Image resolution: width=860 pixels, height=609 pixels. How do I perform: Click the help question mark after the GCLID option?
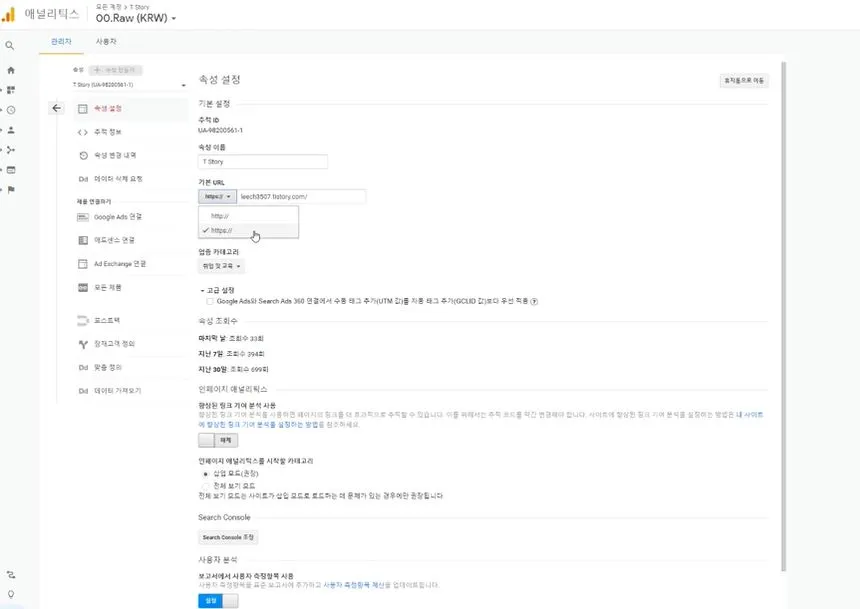pyautogui.click(x=534, y=301)
